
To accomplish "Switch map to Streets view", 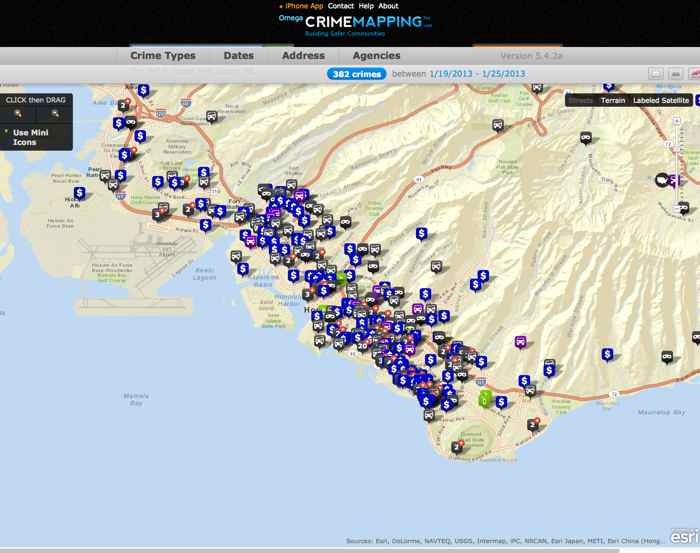I will [x=580, y=100].
